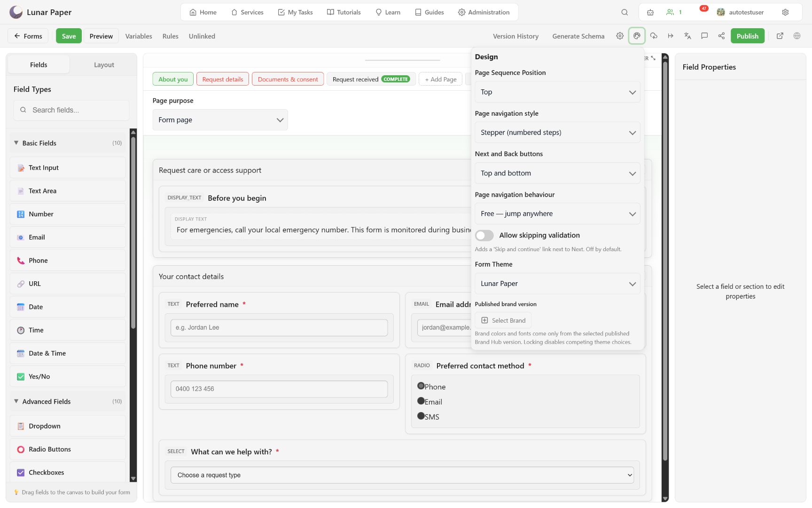Open account settings gear beside autotestuser
The width and height of the screenshot is (812, 508).
[x=785, y=12]
